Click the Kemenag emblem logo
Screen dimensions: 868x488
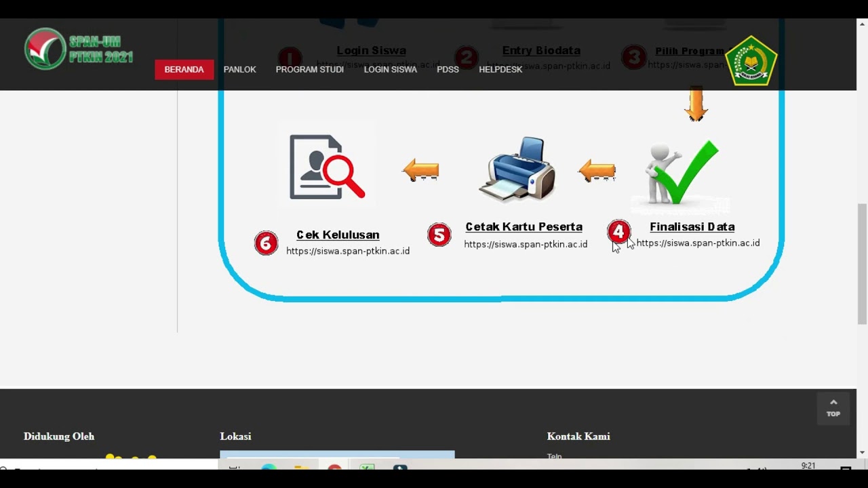[751, 61]
